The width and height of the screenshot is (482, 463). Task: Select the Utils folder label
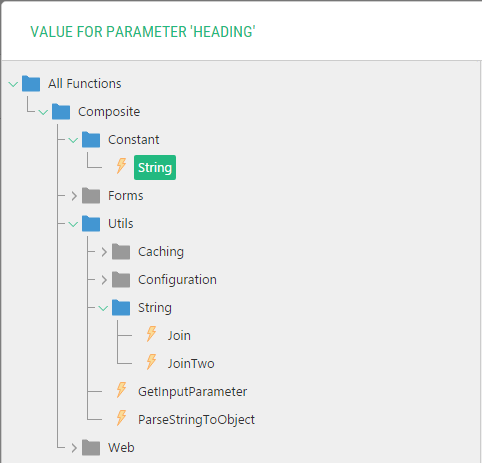[x=121, y=223]
